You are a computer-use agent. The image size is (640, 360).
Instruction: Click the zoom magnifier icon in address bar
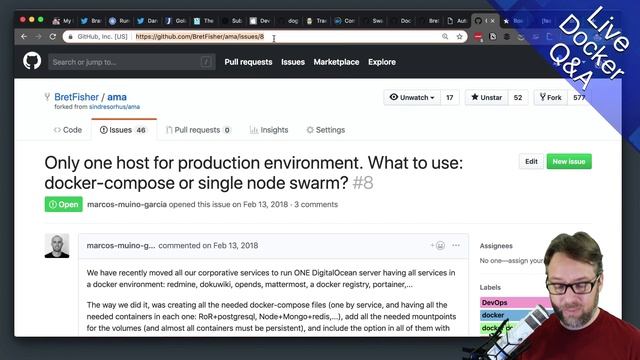[x=445, y=37]
